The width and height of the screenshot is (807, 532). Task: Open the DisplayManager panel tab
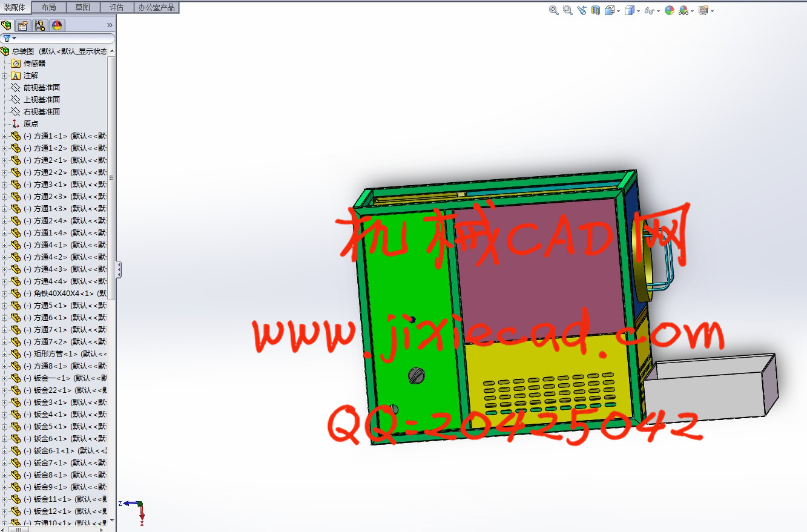(57, 25)
